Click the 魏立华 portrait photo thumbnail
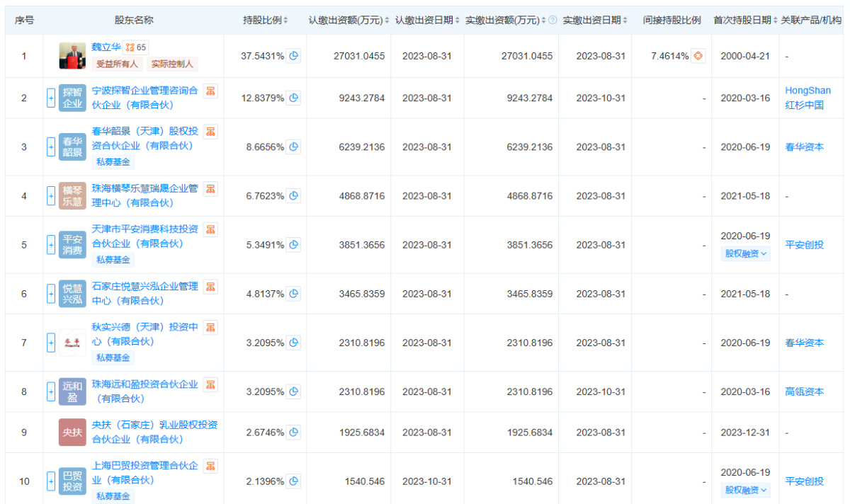Viewport: 850px width, 504px height. point(72,56)
